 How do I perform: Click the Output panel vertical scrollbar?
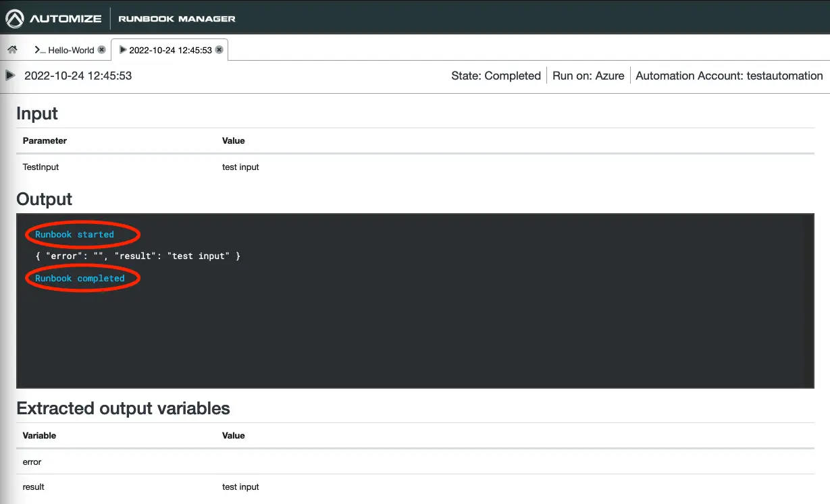pos(808,300)
